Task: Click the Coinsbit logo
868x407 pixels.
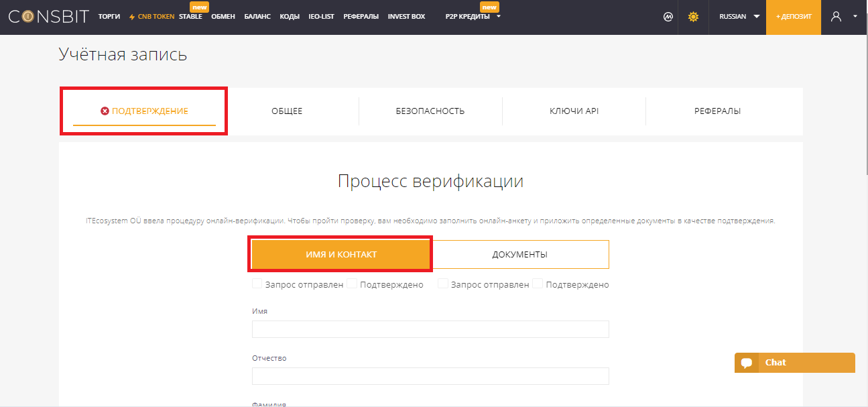Action: (x=48, y=17)
